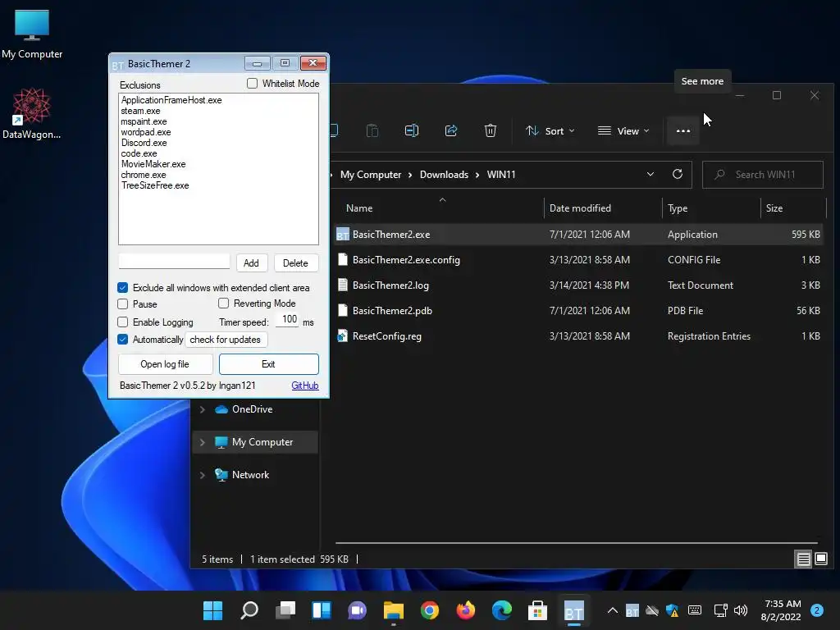Click the Search WIN11 box
Viewport: 840px width, 630px height.
[762, 175]
